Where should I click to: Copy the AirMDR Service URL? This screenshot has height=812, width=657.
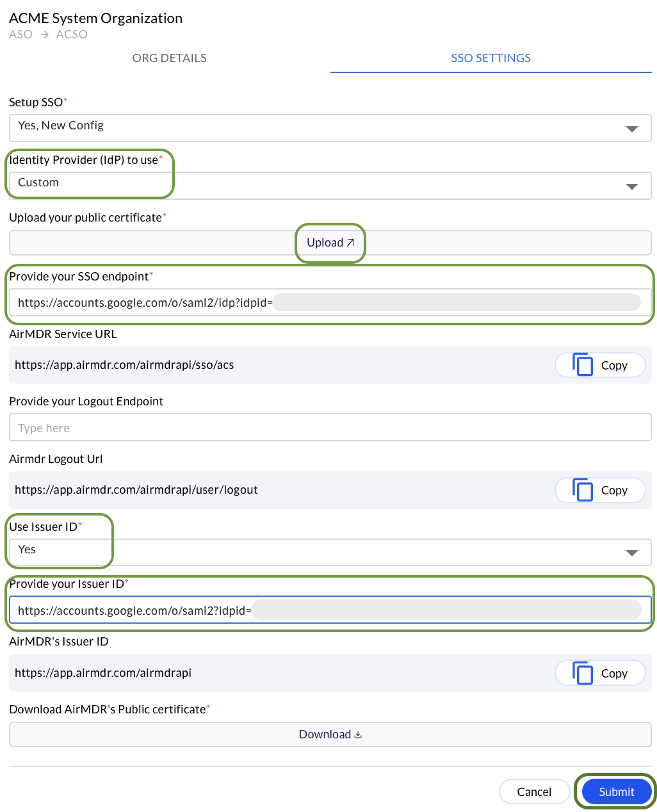coord(599,364)
